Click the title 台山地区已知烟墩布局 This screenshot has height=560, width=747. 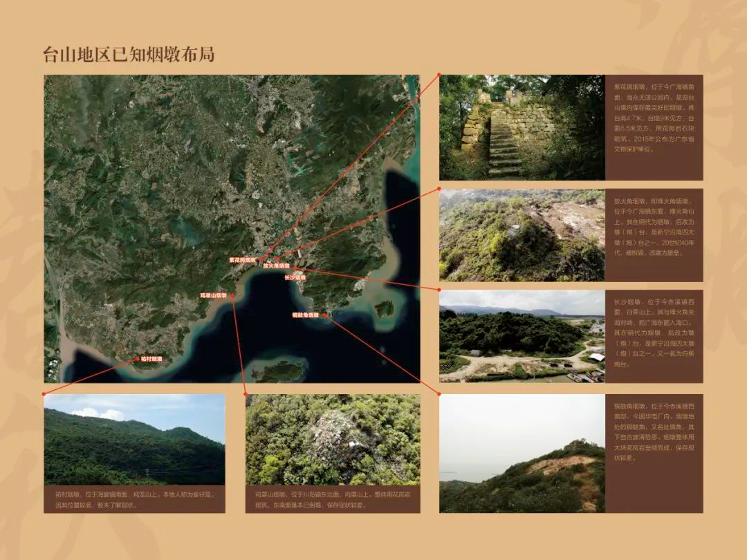point(129,55)
